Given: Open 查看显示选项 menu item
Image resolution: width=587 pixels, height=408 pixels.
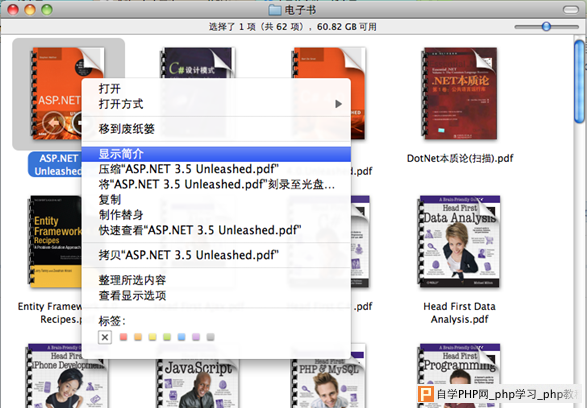Looking at the screenshot, I should tap(216, 295).
